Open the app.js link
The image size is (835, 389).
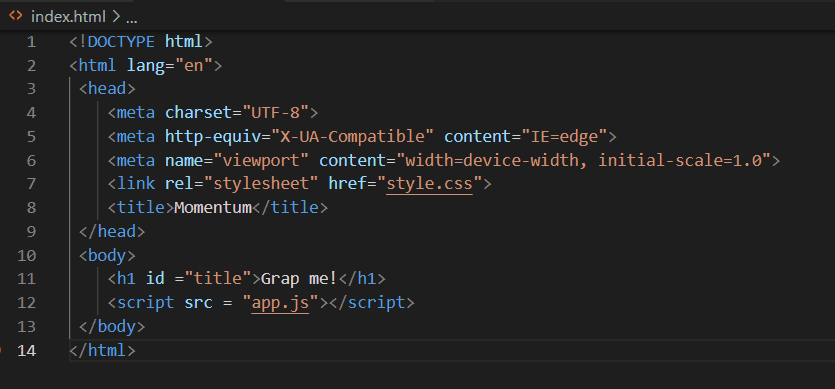(280, 303)
